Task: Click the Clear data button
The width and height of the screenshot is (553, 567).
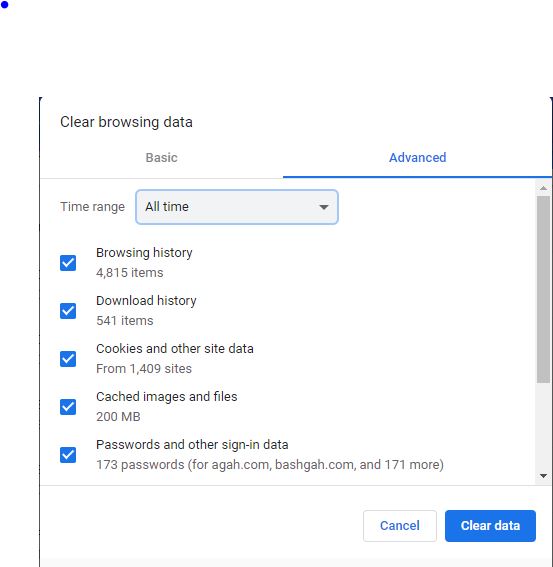Action: point(490,526)
